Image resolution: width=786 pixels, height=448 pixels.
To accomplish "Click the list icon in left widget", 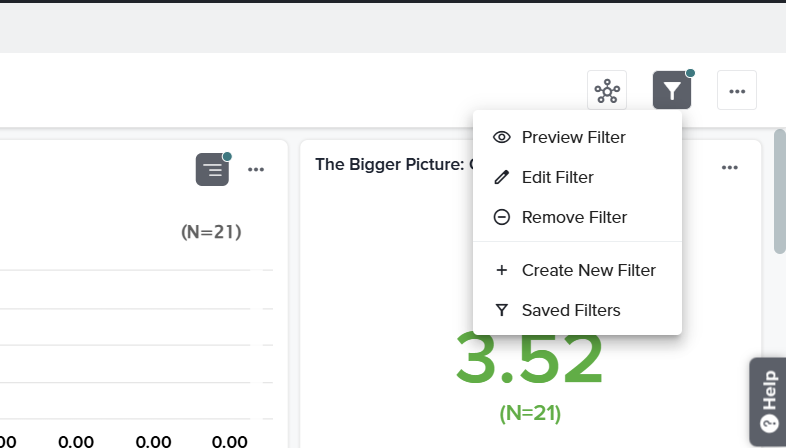I will [x=212, y=169].
